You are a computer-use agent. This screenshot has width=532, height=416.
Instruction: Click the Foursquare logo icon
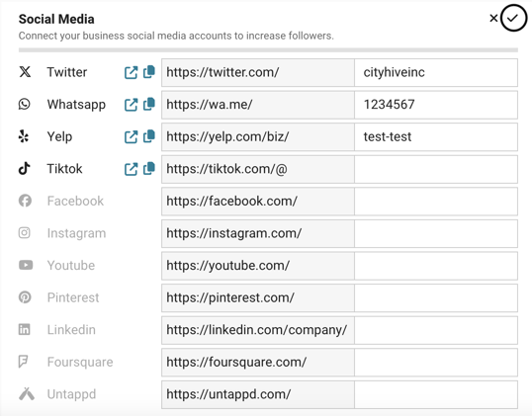coord(24,362)
